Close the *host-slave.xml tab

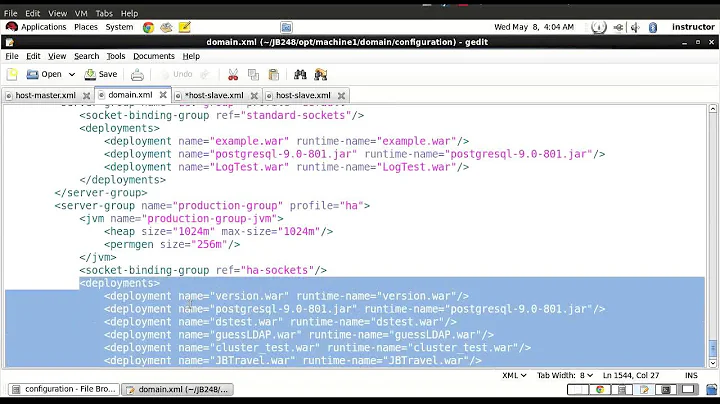[x=254, y=96]
